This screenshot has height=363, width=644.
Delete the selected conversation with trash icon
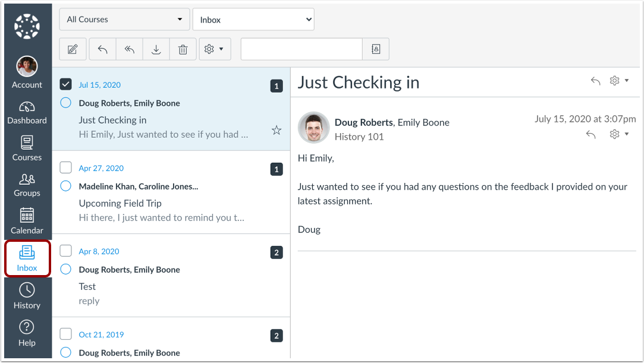tap(183, 49)
